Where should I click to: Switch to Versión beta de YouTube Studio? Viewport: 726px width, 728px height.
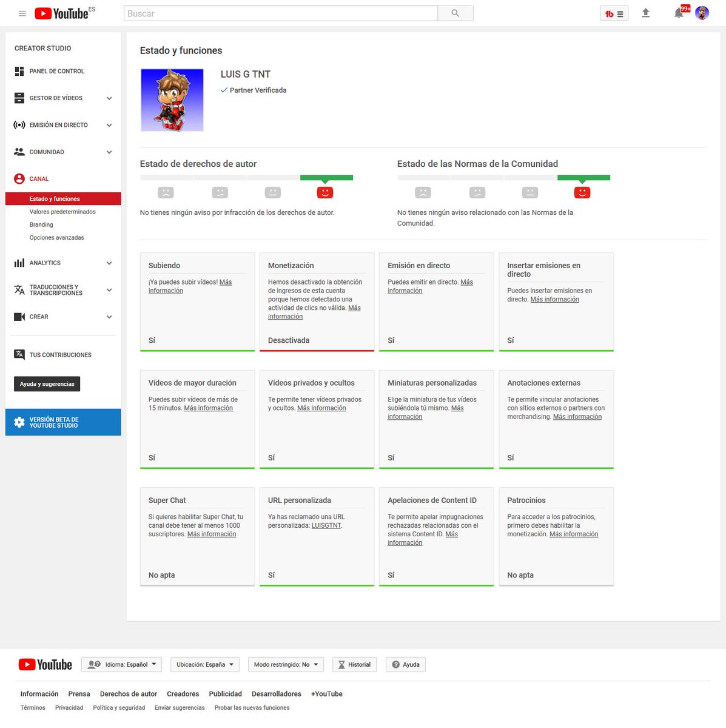pyautogui.click(x=63, y=422)
